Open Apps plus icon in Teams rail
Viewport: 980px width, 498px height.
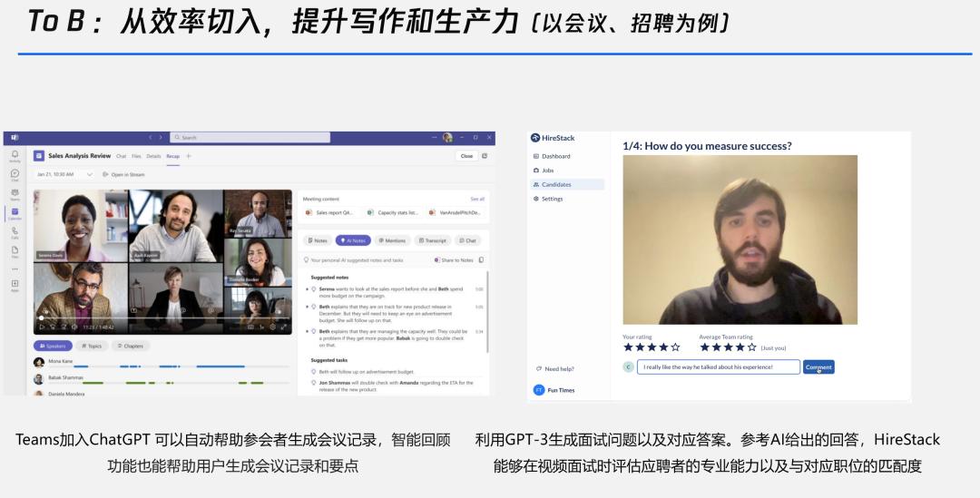(x=15, y=284)
